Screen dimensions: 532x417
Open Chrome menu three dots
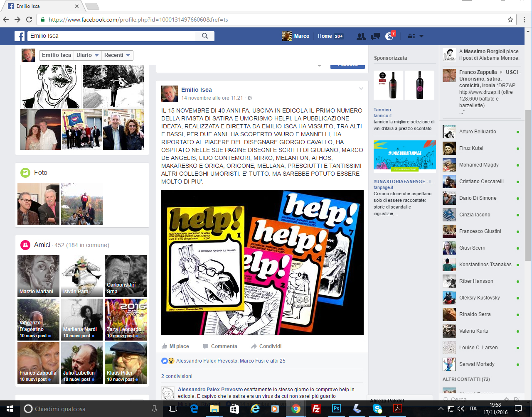pos(525,20)
